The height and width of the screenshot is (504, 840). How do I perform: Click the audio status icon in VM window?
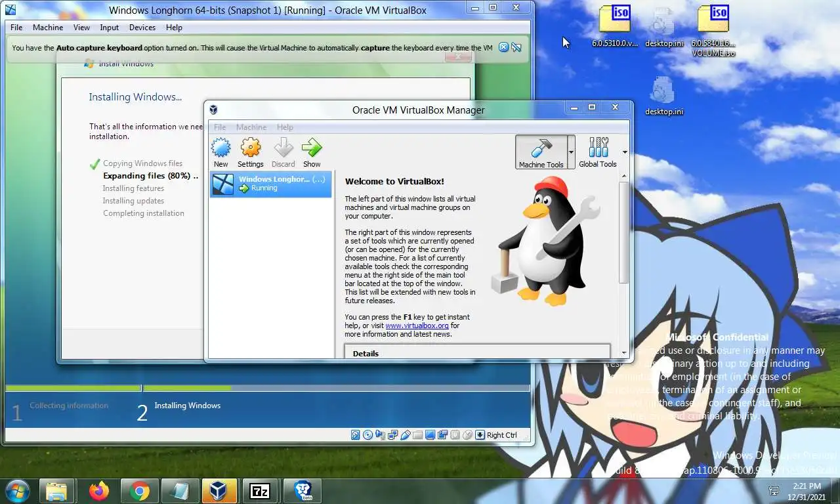380,434
